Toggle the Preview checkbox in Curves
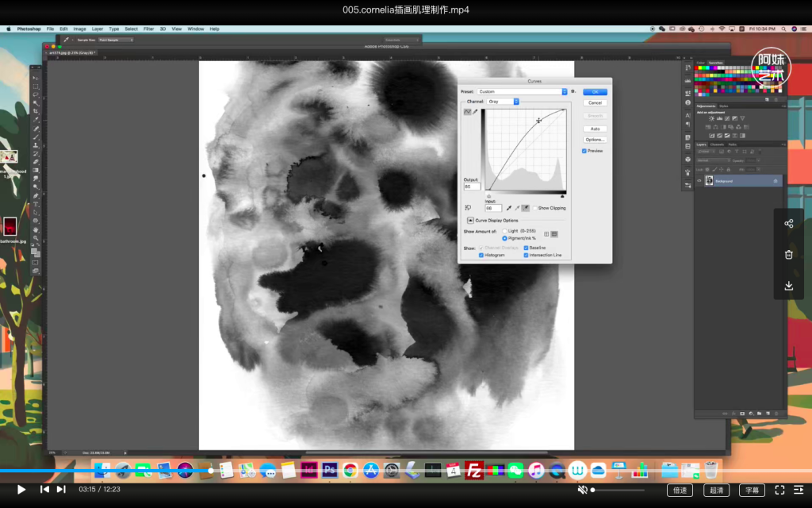Viewport: 812px width, 508px height. coord(584,151)
